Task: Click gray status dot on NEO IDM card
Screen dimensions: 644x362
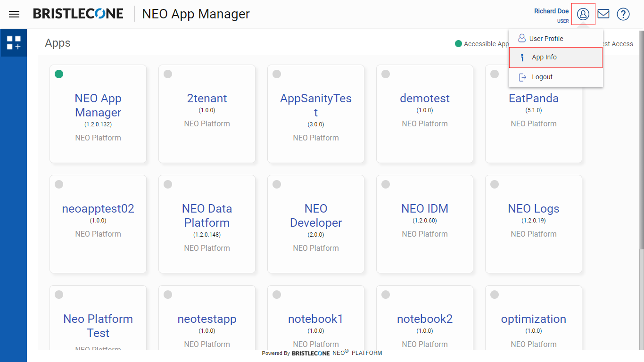Action: 386,184
